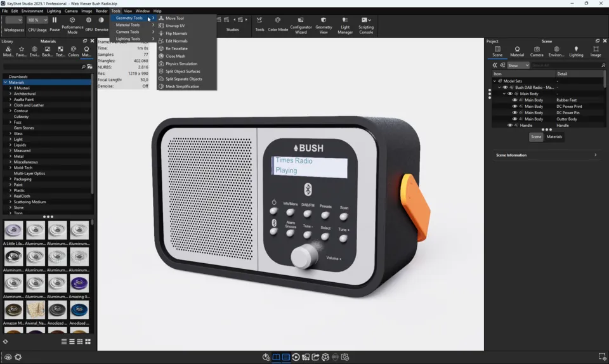Click the add model set icon beside Show

click(502, 65)
